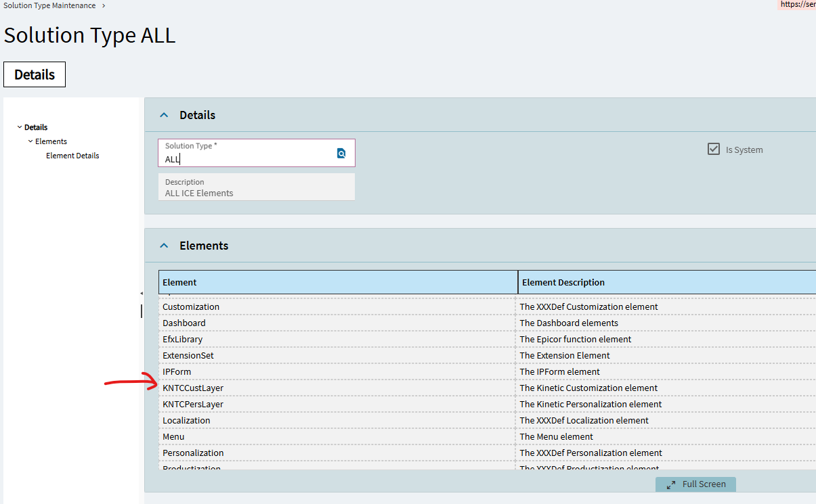The width and height of the screenshot is (816, 504).
Task: Click the Solution Type search icon
Action: tap(341, 154)
